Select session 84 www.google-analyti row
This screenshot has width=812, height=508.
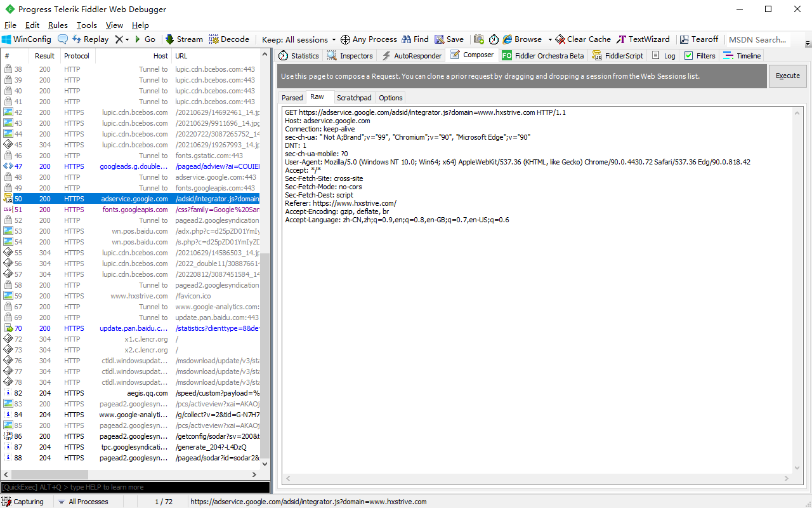click(x=130, y=415)
